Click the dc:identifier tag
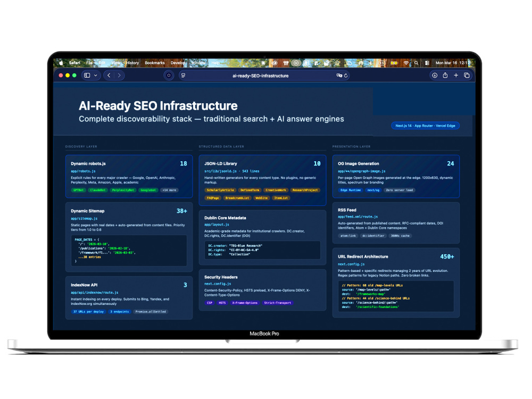Screen dimensions: 532x399 tap(373, 236)
